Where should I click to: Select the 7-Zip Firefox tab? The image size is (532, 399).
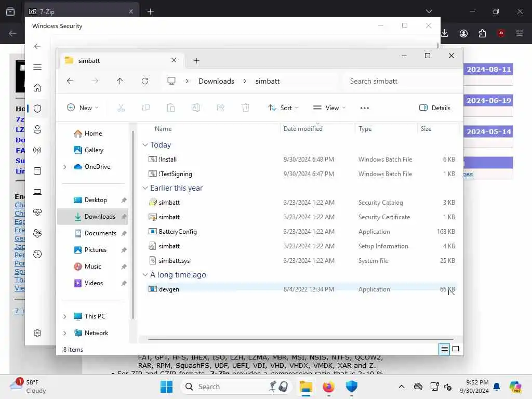[82, 11]
